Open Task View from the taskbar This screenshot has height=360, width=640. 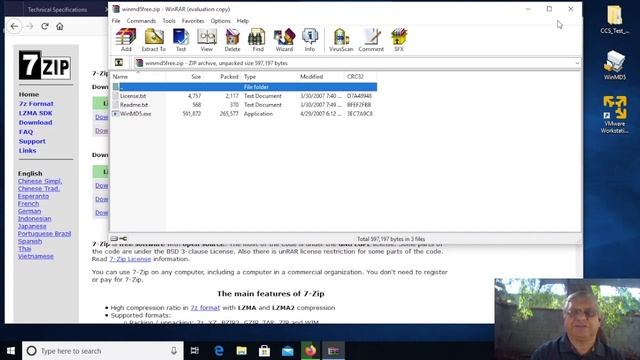pos(195,351)
